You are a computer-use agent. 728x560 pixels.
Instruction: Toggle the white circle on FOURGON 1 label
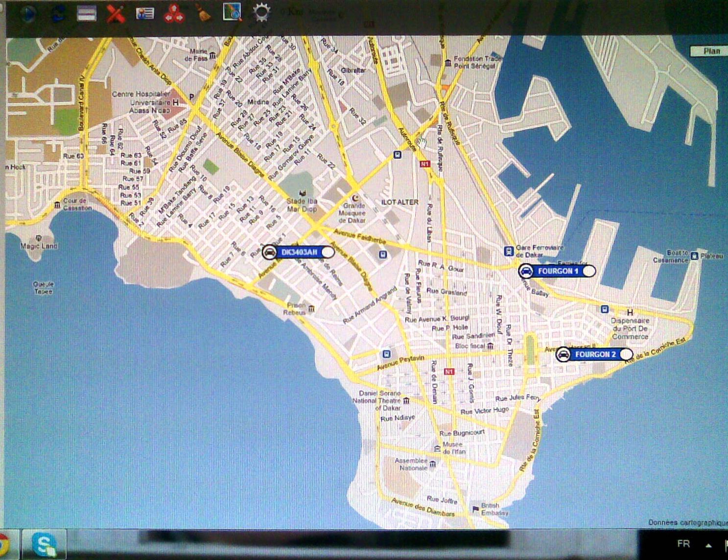click(x=589, y=271)
